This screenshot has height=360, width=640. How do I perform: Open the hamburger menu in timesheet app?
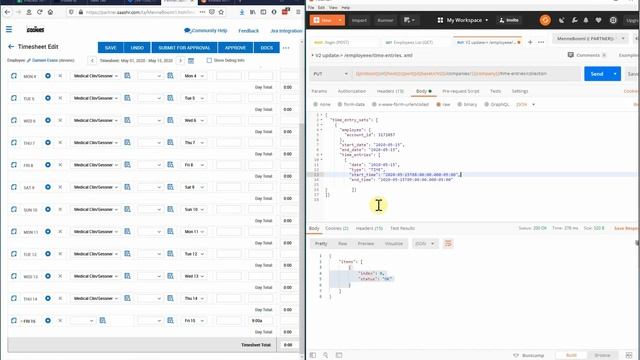9,29
